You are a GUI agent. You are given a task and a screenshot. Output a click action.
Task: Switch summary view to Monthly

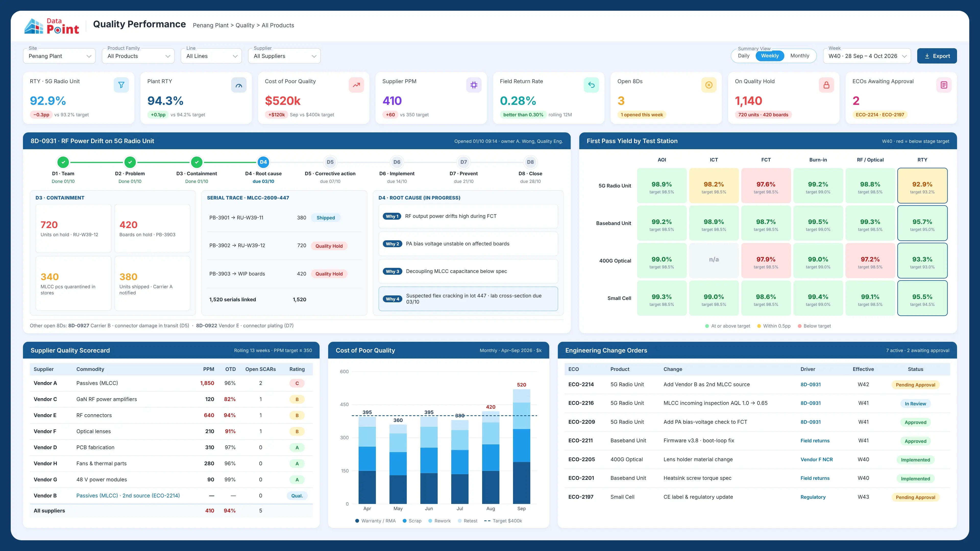tap(800, 56)
